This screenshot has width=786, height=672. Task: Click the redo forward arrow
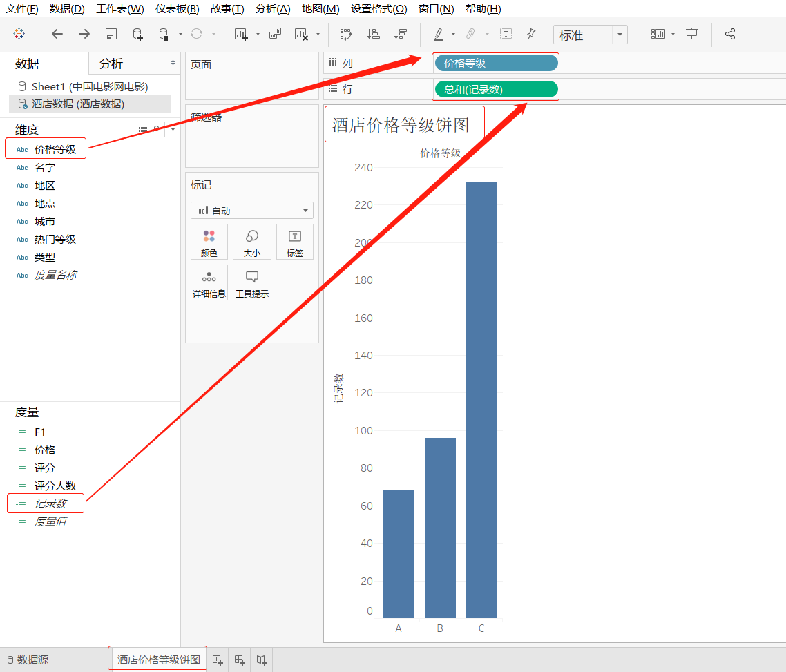pyautogui.click(x=84, y=34)
